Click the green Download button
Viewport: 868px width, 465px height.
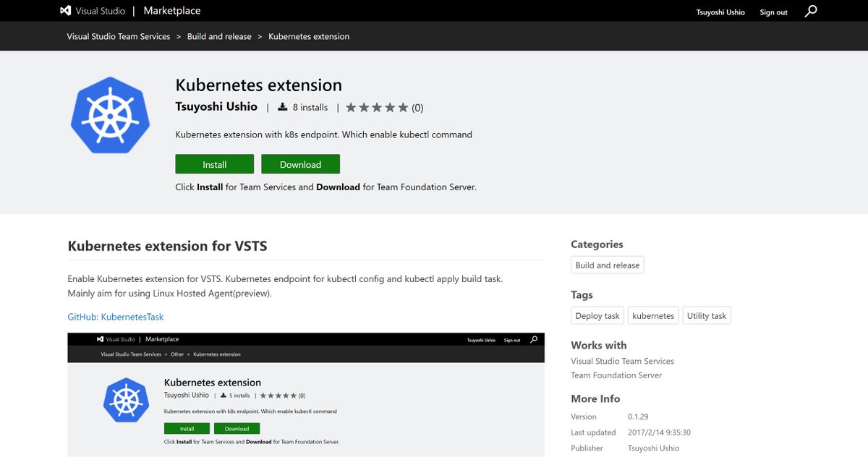click(300, 164)
